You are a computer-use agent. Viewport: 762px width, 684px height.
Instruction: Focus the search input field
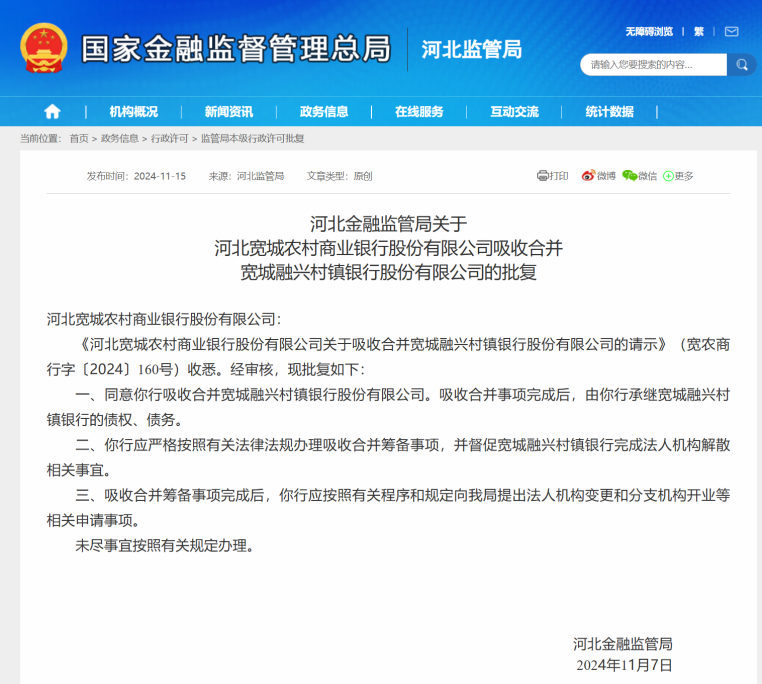654,65
